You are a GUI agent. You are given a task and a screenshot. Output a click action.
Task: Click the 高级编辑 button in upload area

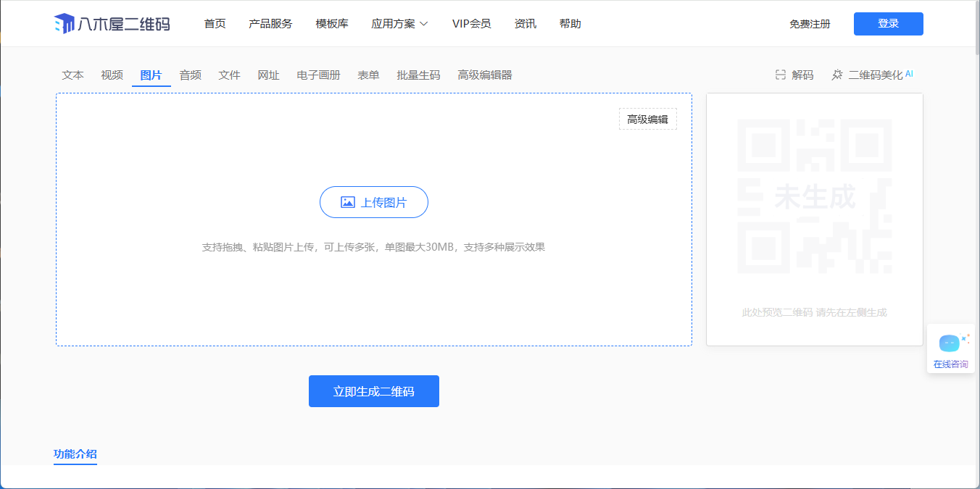pyautogui.click(x=647, y=120)
